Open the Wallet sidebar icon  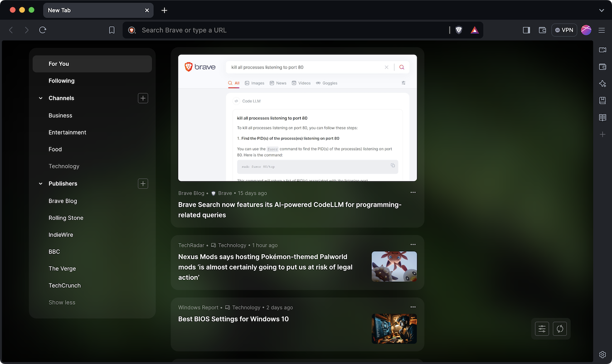[x=602, y=67]
